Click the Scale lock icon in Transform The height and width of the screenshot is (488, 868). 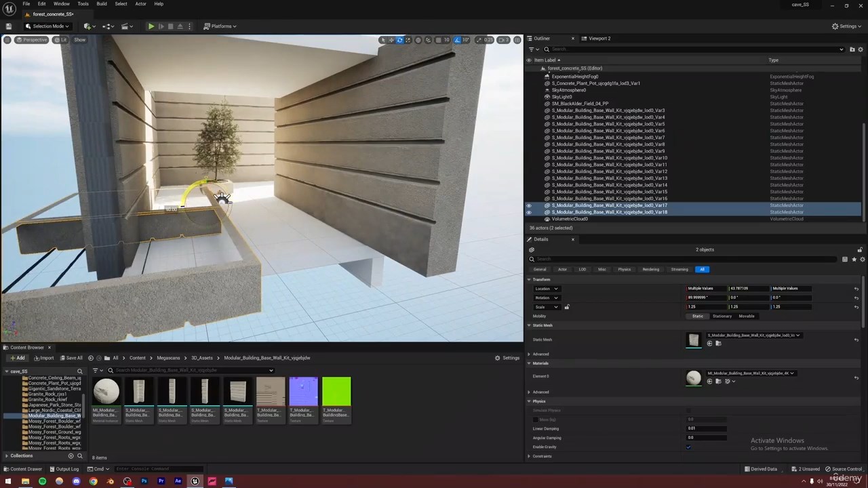pos(567,307)
